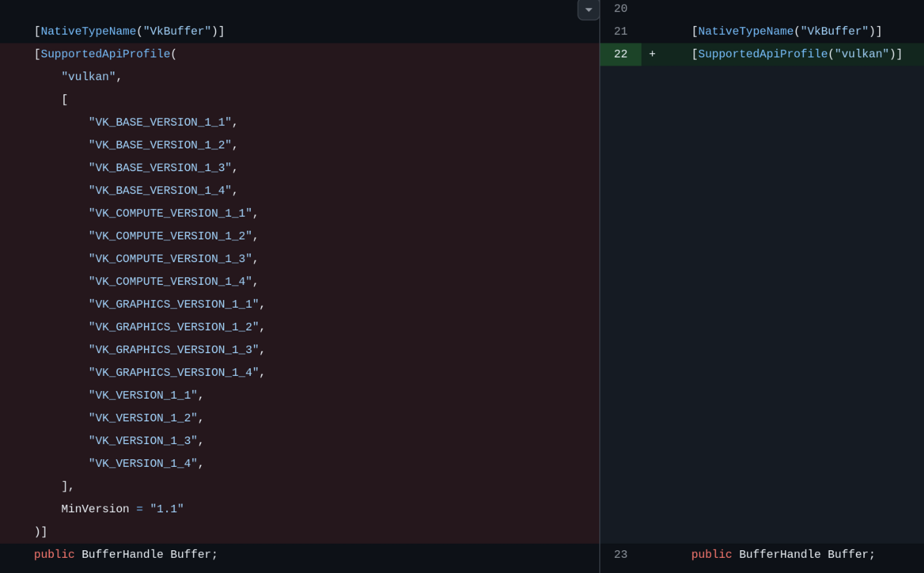This screenshot has height=573, width=924.
Task: Click NativeTypeName("VkBuffer") in the left pane
Action: coord(129,31)
